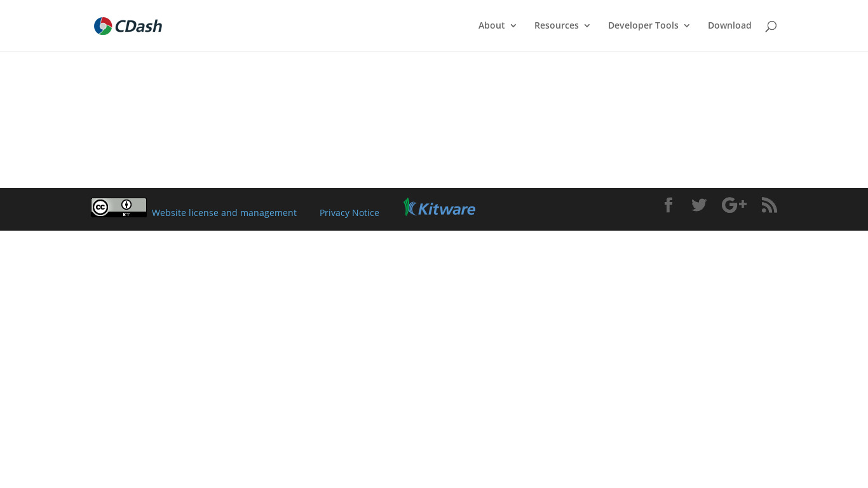Open the Privacy Notice link
868x488 pixels.
click(x=349, y=213)
